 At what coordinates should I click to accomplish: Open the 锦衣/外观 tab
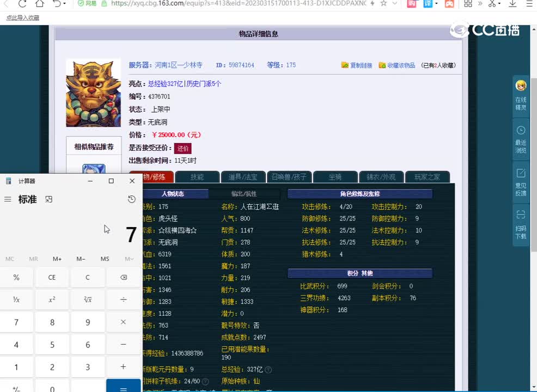[381, 177]
